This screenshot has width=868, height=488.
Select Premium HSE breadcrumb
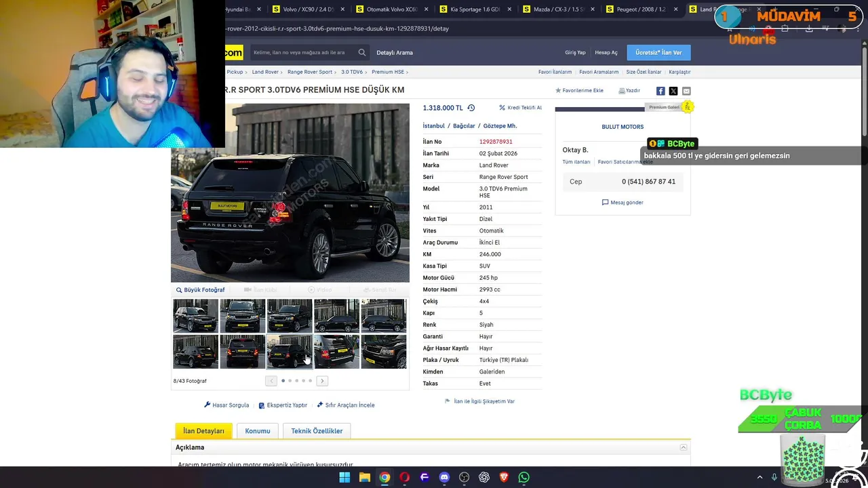click(388, 72)
